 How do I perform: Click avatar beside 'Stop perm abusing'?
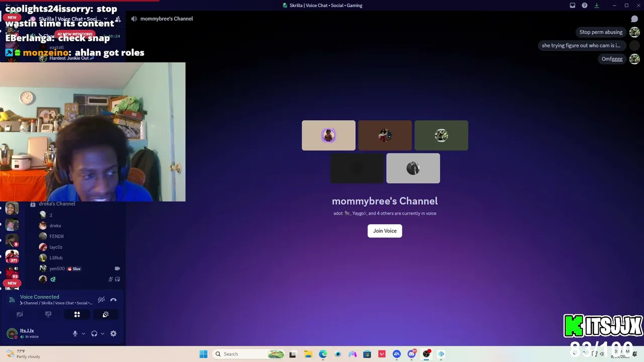[634, 32]
